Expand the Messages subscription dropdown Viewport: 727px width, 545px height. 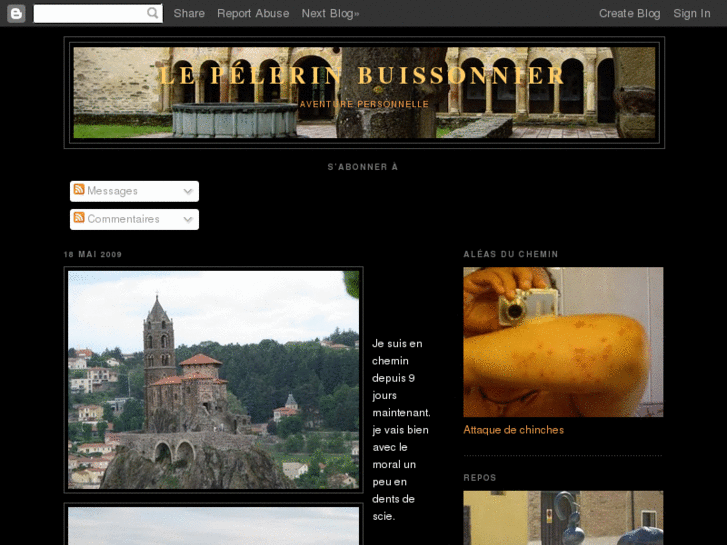point(188,191)
